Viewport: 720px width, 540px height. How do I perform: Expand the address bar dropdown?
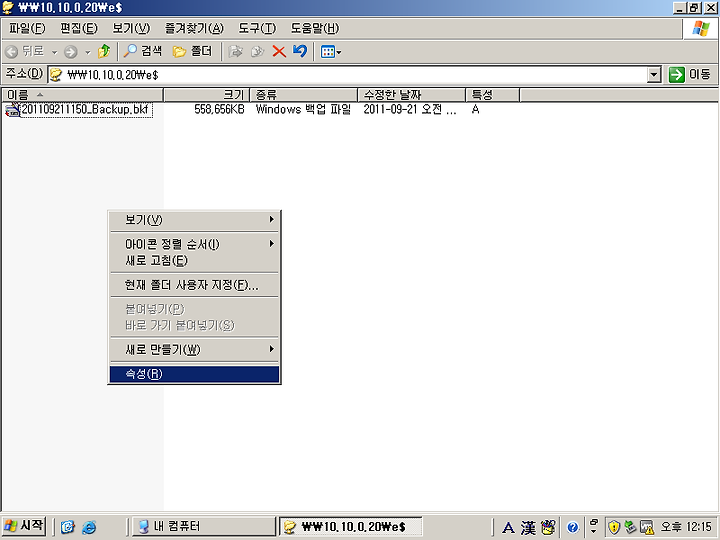654,74
